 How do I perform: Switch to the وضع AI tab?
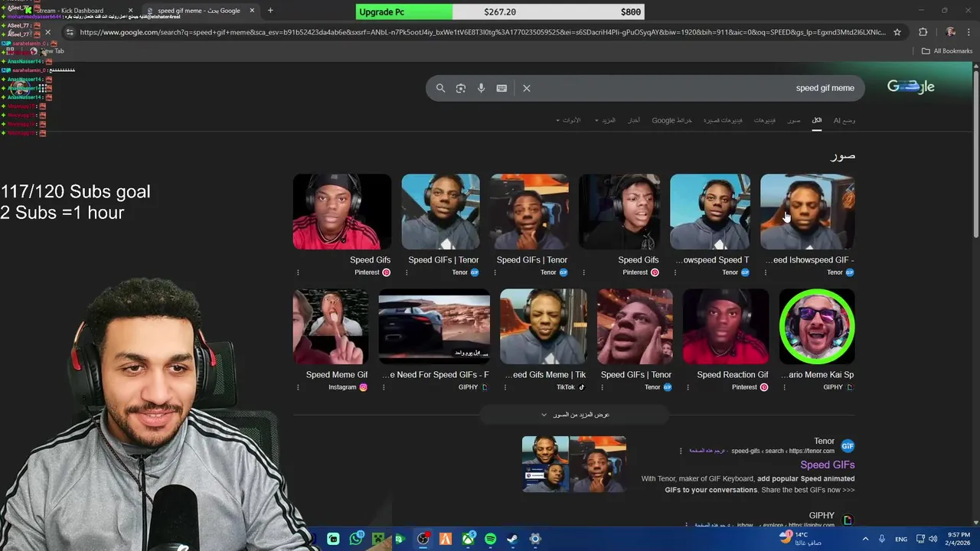point(844,120)
